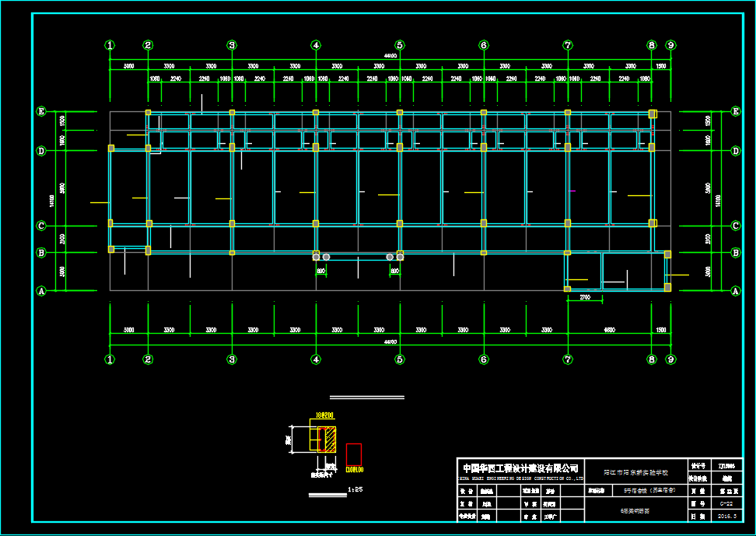Select axis bubble E on the right side
This screenshot has width=756, height=536.
coord(736,111)
